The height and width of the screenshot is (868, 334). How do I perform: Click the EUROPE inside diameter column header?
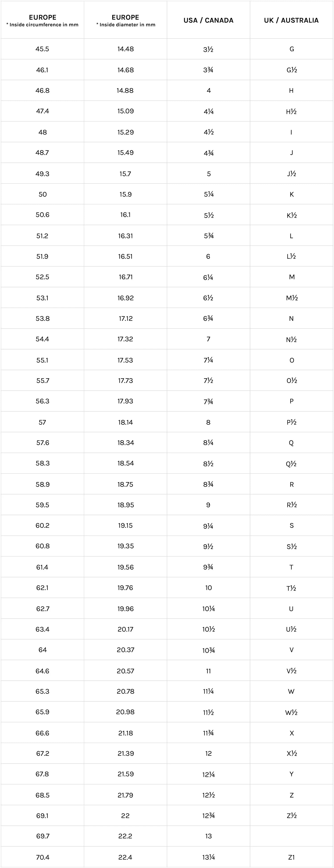tap(126, 20)
